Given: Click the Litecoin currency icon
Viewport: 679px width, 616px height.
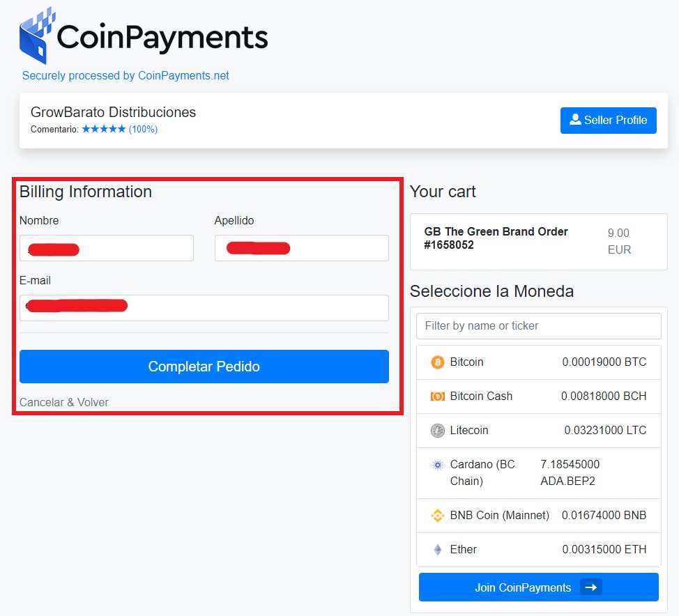Looking at the screenshot, I should pyautogui.click(x=438, y=430).
